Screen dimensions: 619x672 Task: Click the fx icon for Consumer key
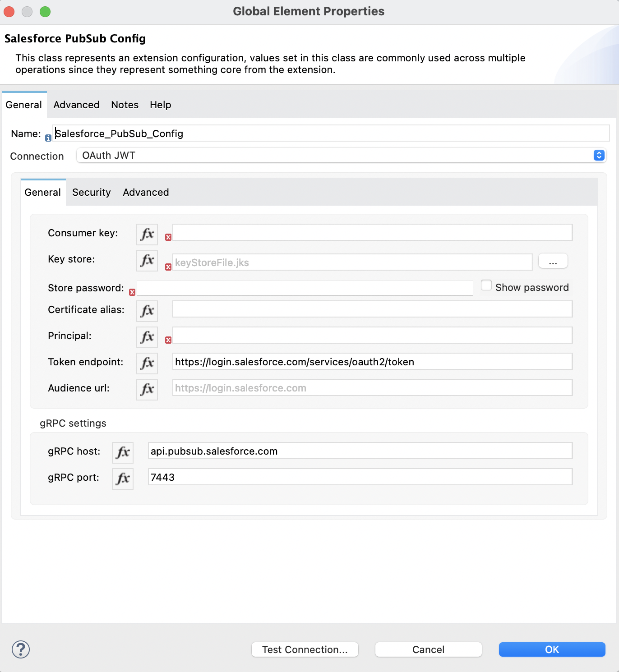[147, 234]
